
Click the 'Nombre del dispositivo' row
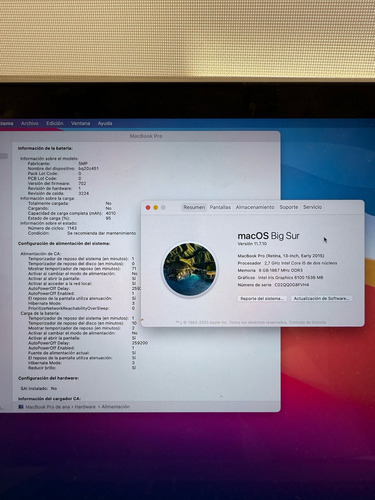63,169
